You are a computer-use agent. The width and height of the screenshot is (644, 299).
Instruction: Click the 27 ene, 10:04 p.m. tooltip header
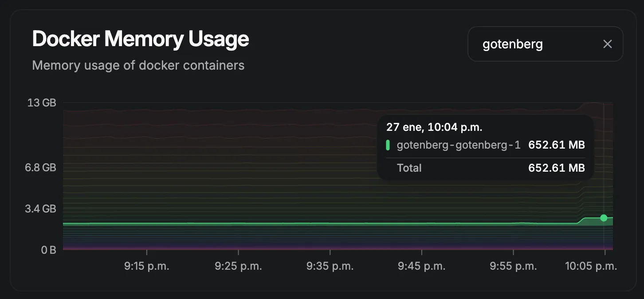coord(434,127)
